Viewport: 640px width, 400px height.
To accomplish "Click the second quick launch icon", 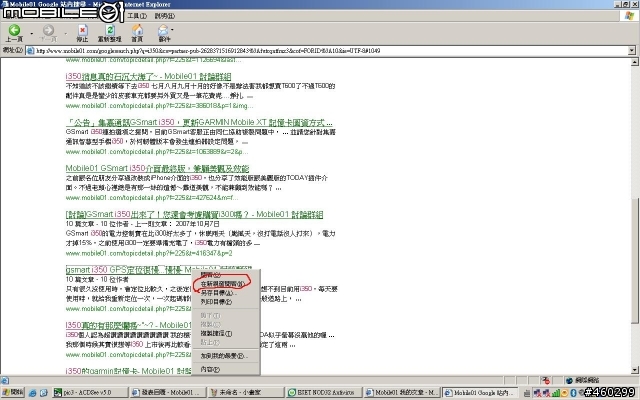I will point(44,393).
